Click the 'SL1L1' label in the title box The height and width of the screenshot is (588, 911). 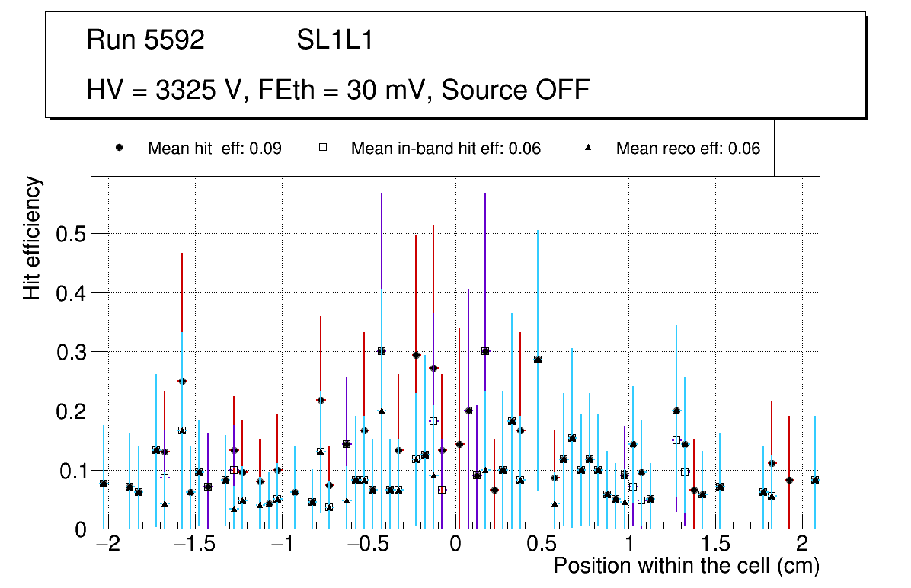point(334,40)
